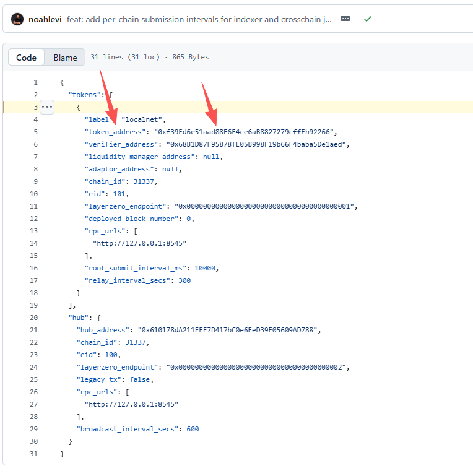Click the eid value 100
The height and width of the screenshot is (476, 473).
[x=111, y=355]
